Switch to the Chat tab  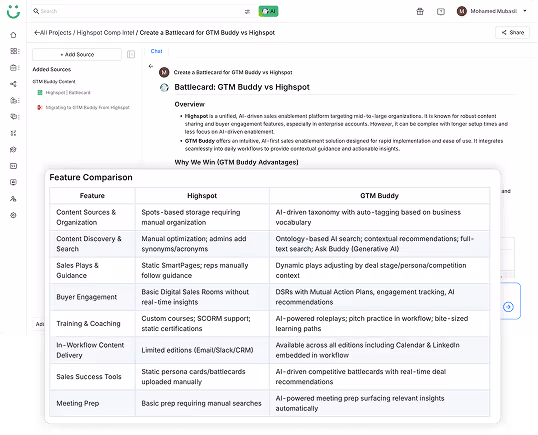[x=156, y=51]
